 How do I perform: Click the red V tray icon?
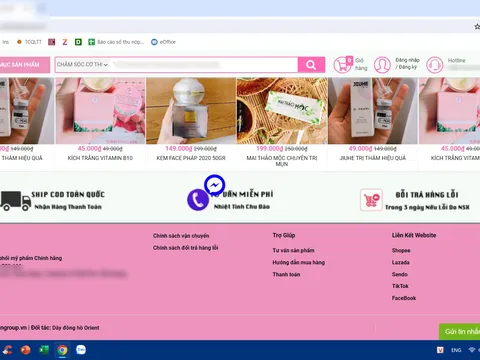(x=440, y=350)
